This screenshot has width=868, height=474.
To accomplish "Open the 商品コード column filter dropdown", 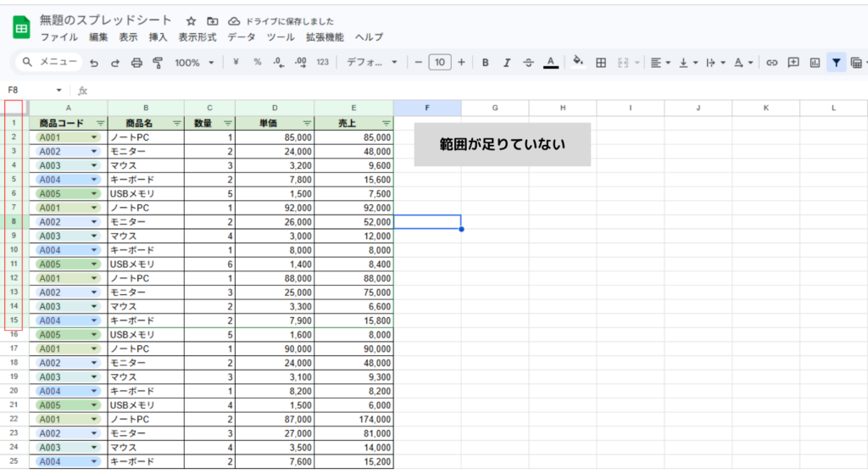I will [101, 123].
